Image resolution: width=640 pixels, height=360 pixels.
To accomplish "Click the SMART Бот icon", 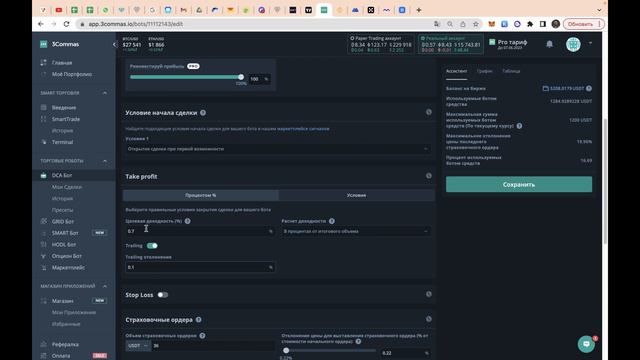I will 44,233.
